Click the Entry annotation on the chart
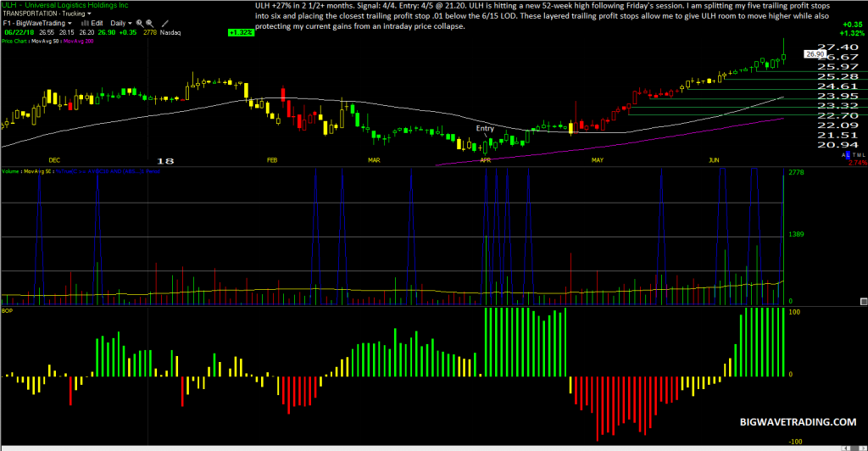The width and height of the screenshot is (868, 451). coord(485,128)
